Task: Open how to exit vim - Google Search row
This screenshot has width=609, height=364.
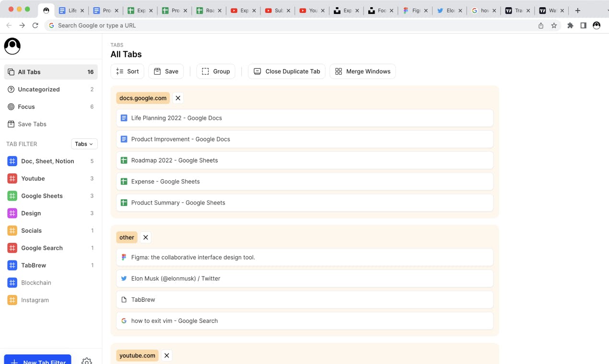Action: coord(304,321)
